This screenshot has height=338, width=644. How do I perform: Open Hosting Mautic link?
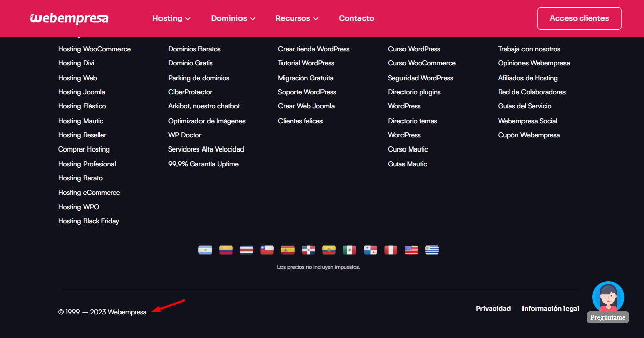pos(80,121)
